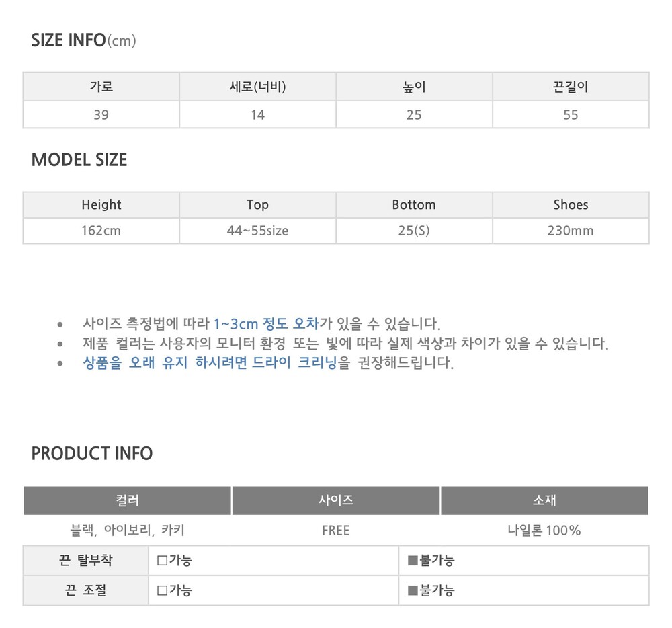Click the 컬러 column header
The height and width of the screenshot is (628, 672).
(128, 500)
